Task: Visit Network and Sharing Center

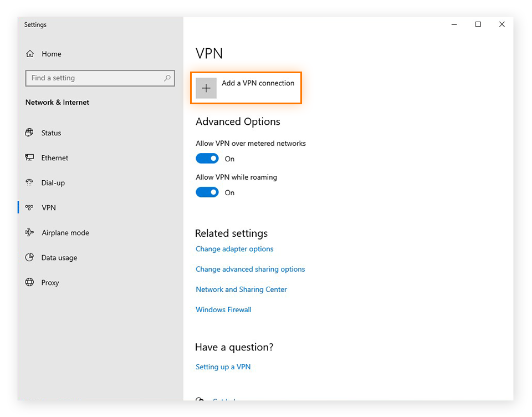Action: [241, 289]
